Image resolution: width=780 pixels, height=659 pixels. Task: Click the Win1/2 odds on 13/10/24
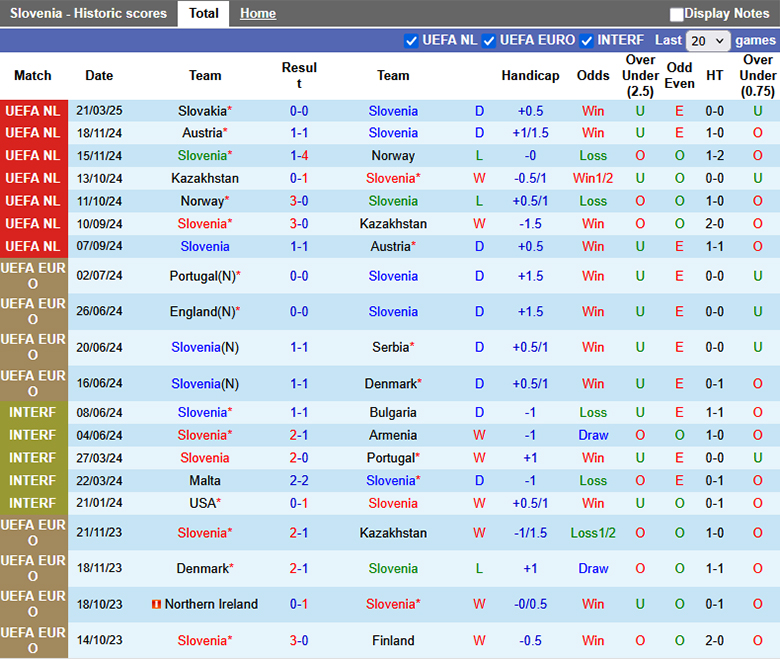click(x=593, y=178)
